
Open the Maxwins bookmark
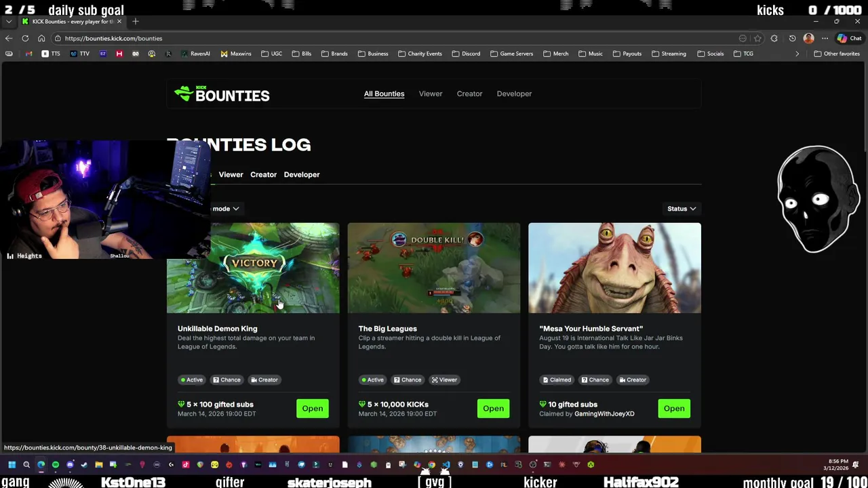click(236, 54)
